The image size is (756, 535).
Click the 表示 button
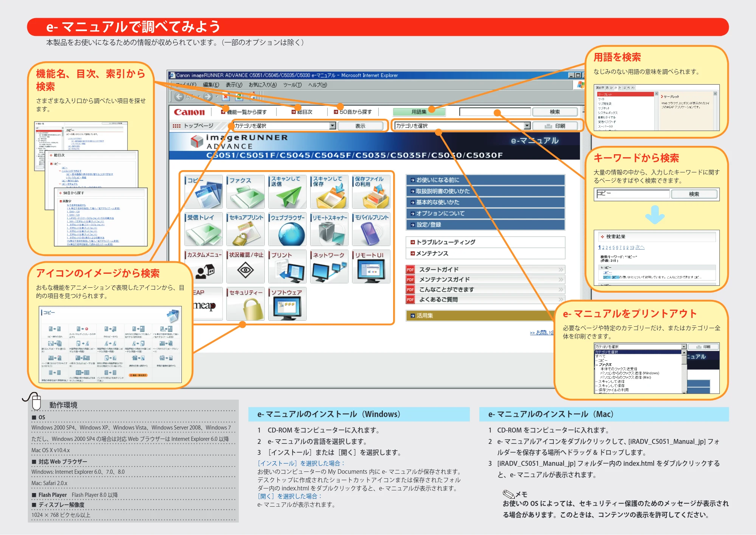click(x=360, y=126)
